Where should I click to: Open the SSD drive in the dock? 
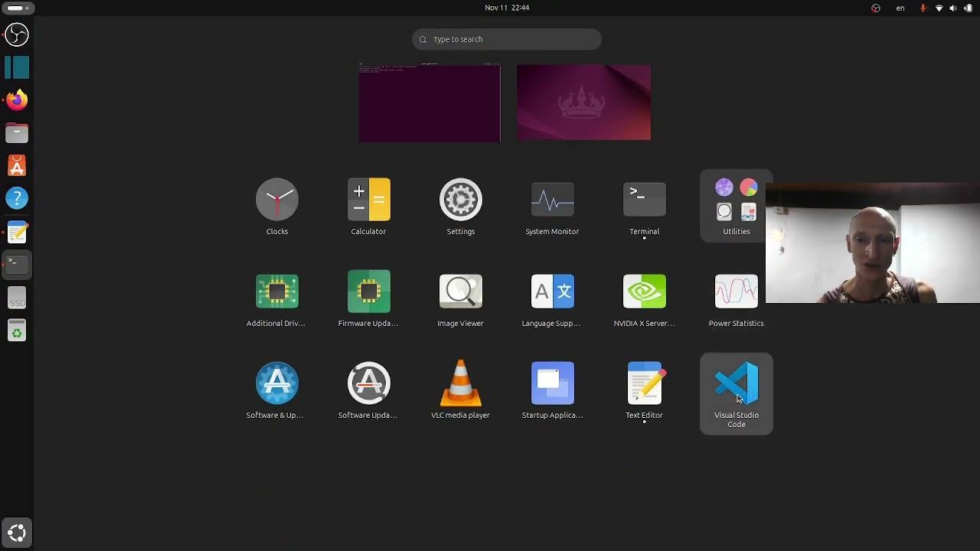(x=17, y=298)
